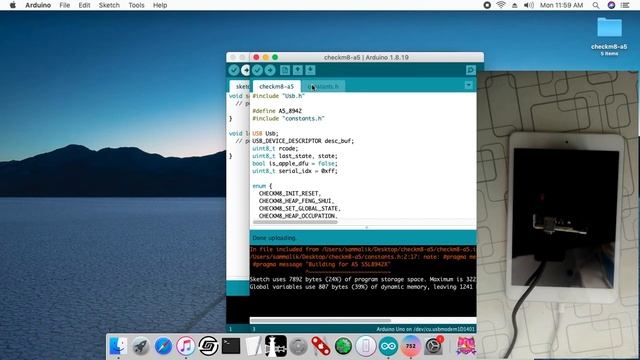Open the Apple menu
The width and height of the screenshot is (640, 360).
(13, 5)
